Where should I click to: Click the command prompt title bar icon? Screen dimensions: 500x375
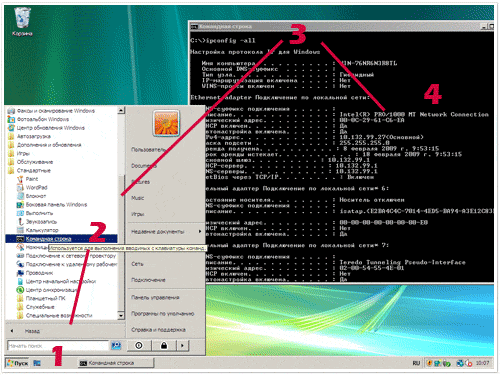[x=194, y=26]
